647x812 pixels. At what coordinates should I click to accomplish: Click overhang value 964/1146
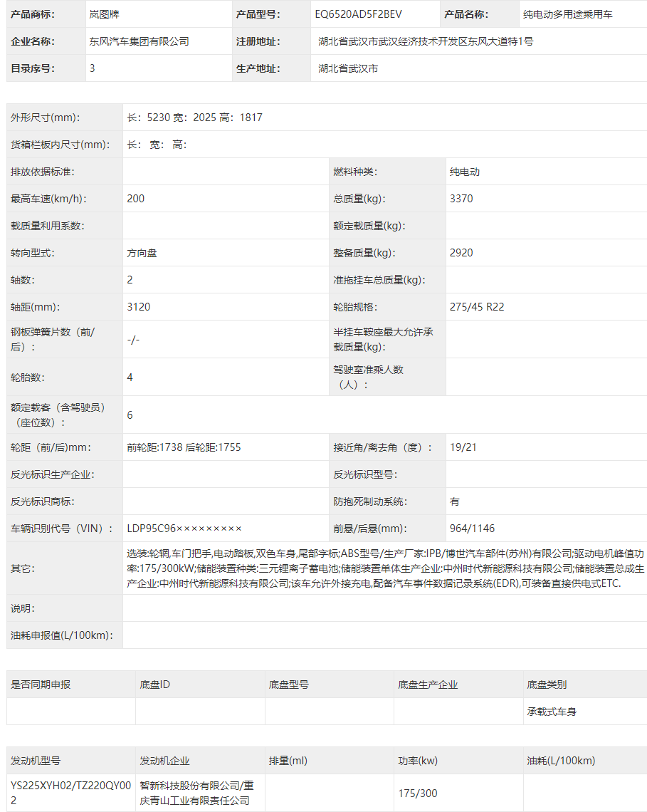coord(472,529)
